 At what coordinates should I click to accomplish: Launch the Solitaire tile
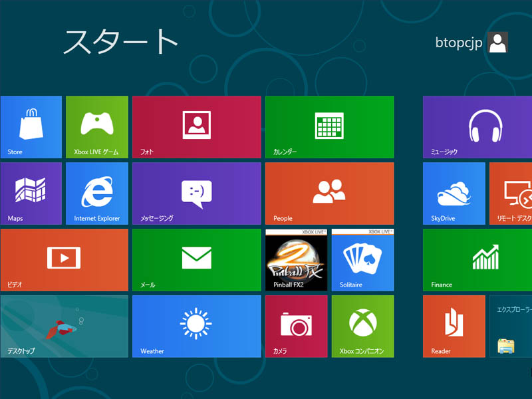pyautogui.click(x=362, y=260)
